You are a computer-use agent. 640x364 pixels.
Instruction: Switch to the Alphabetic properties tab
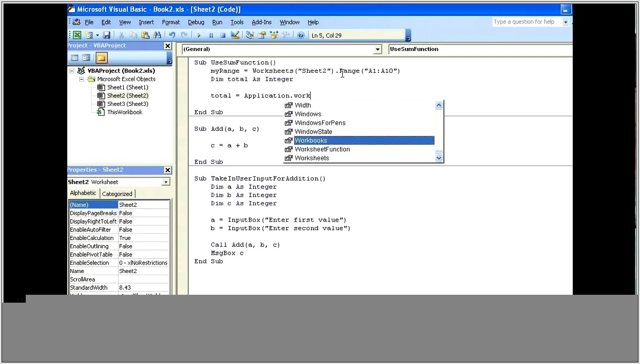pos(83,193)
